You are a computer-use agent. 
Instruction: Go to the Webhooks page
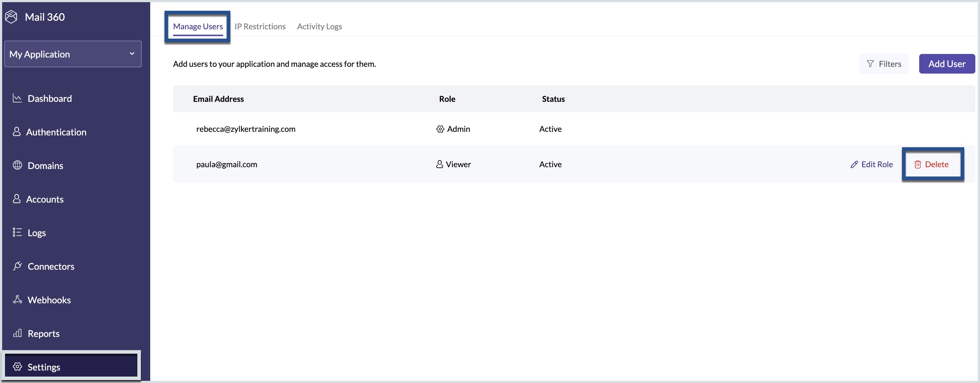pos(49,300)
